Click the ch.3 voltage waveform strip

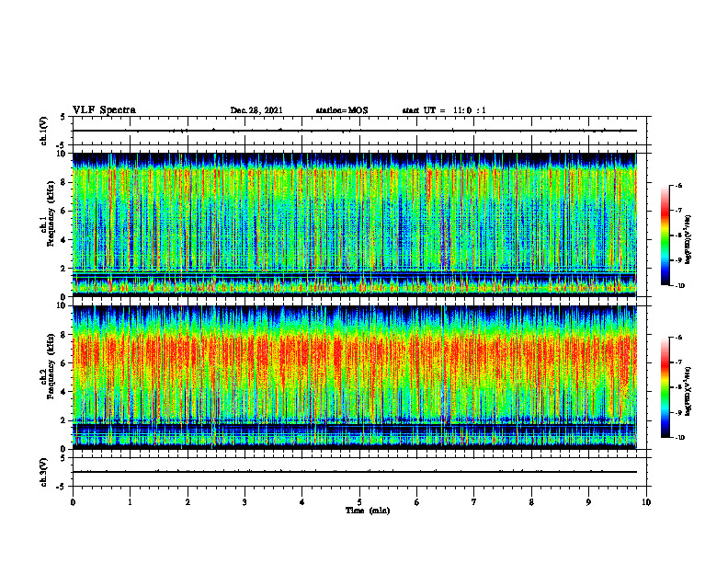point(359,472)
